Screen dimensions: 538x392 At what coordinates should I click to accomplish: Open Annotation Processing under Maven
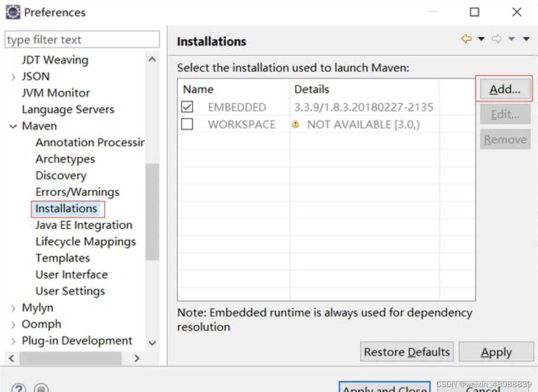click(x=90, y=142)
